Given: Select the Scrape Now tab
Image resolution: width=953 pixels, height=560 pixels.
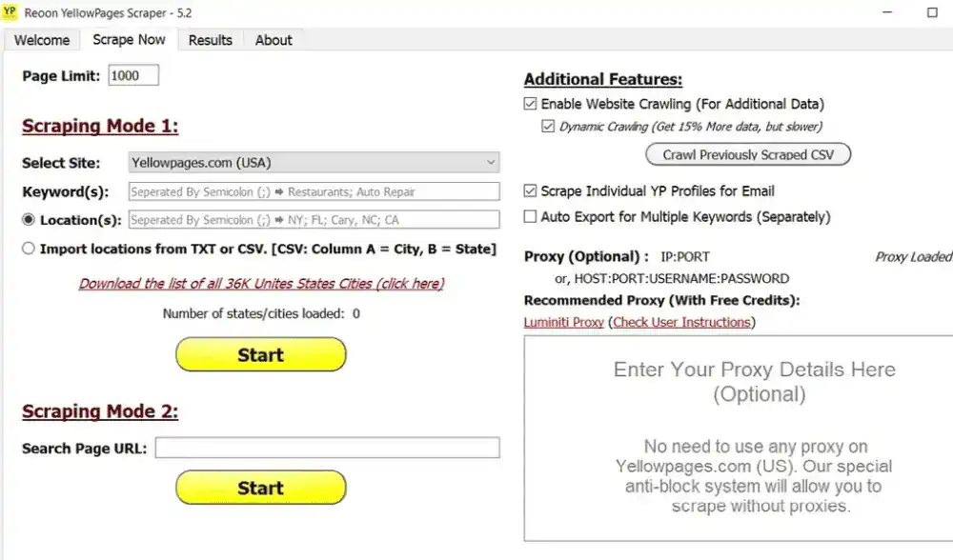Looking at the screenshot, I should pos(129,39).
